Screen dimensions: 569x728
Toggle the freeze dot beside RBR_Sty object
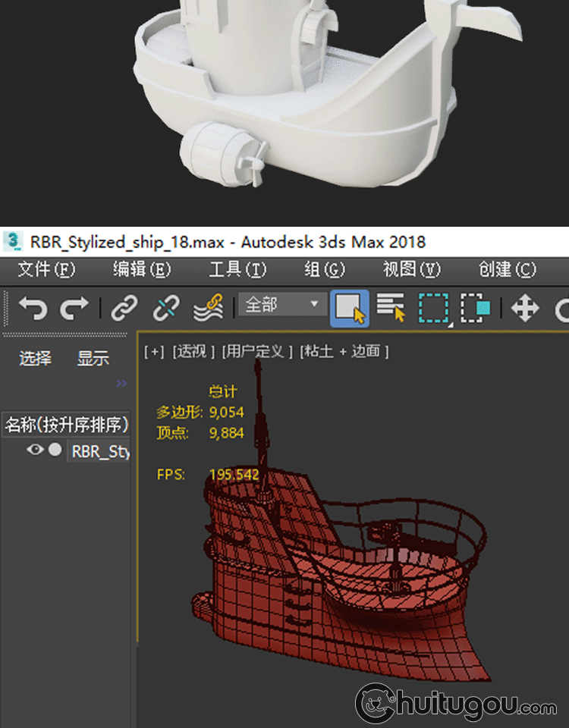click(x=55, y=450)
